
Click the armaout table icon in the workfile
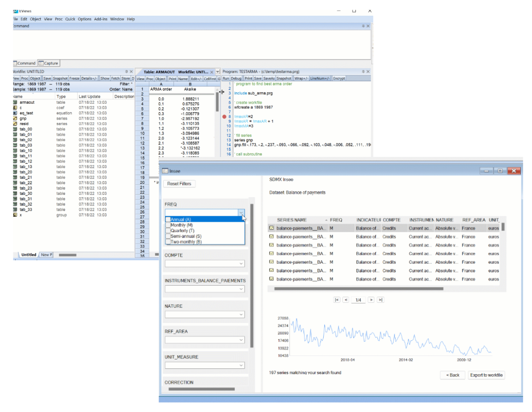tap(15, 102)
